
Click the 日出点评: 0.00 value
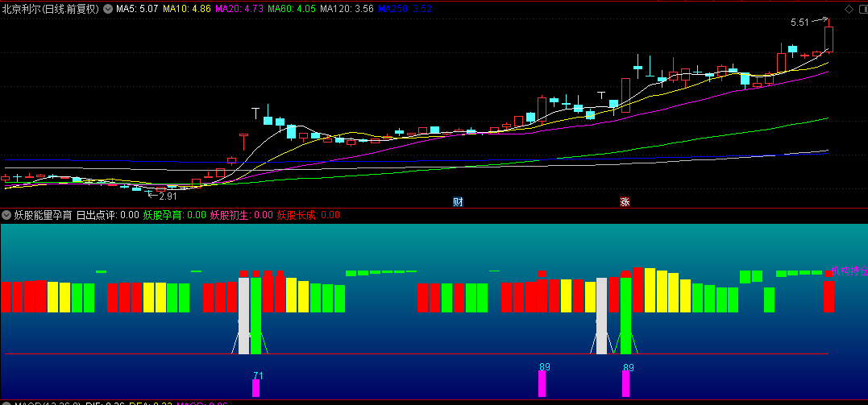coord(107,215)
